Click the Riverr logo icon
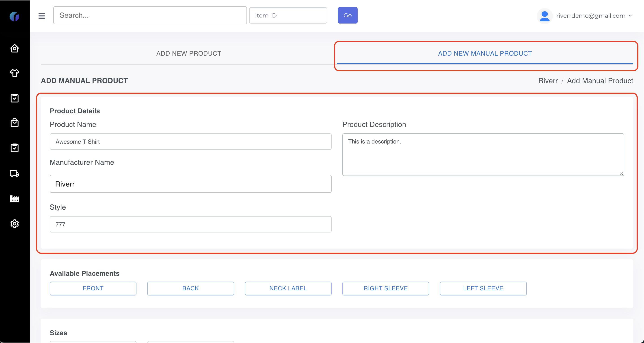 click(15, 17)
